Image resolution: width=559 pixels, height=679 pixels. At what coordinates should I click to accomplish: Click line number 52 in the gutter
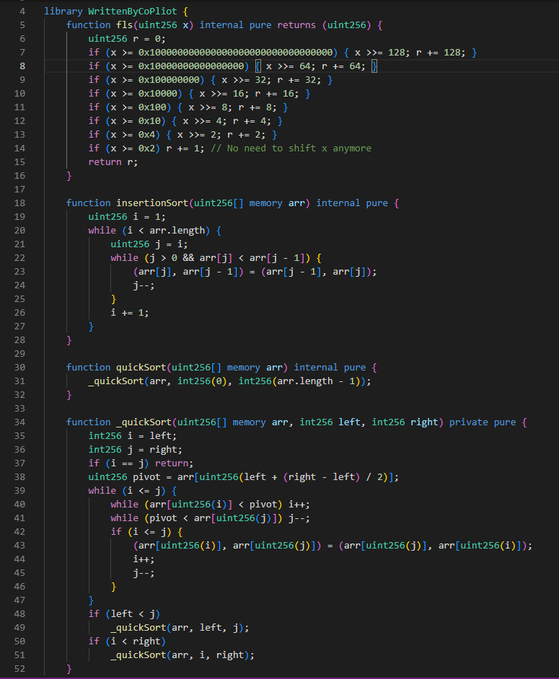coord(19,669)
